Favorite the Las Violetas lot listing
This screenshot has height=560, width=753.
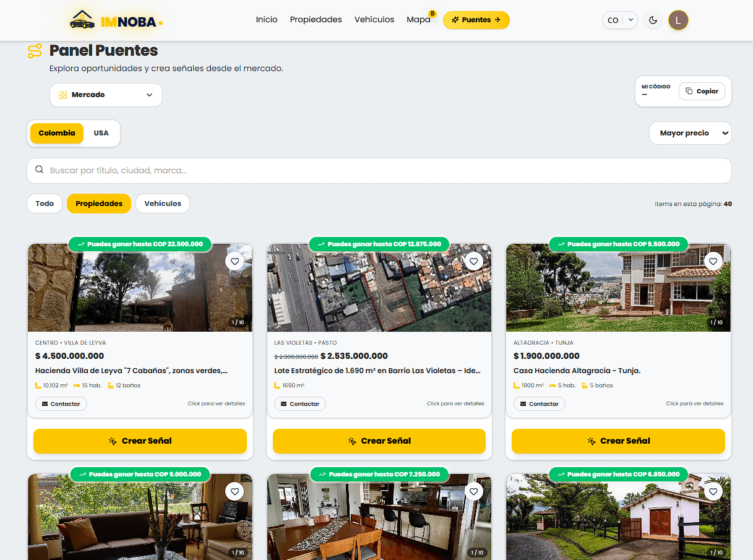[x=473, y=261]
